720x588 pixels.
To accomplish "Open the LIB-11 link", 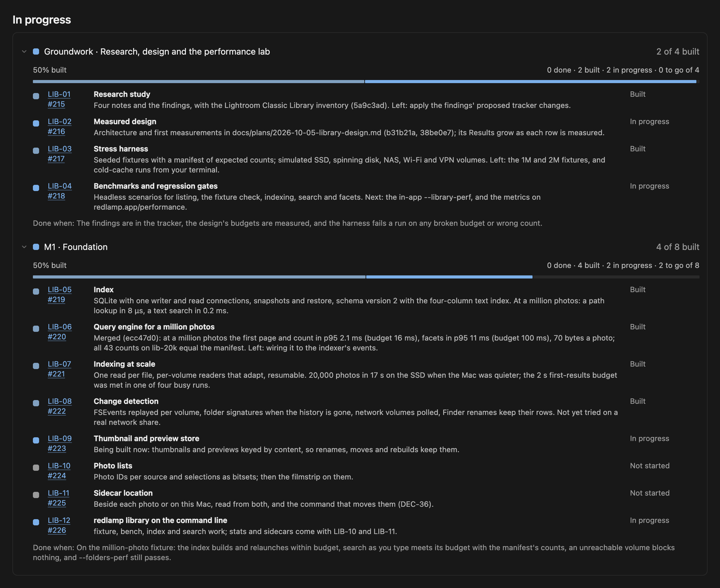I will [58, 493].
